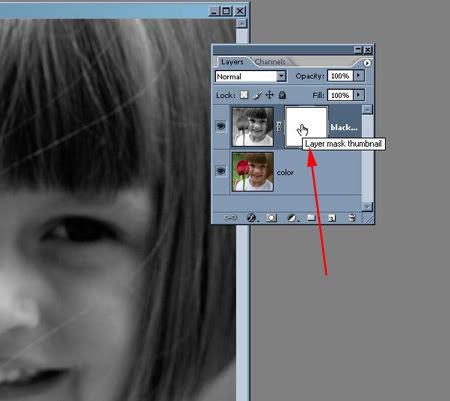Open the layer style effects button

coord(251,218)
